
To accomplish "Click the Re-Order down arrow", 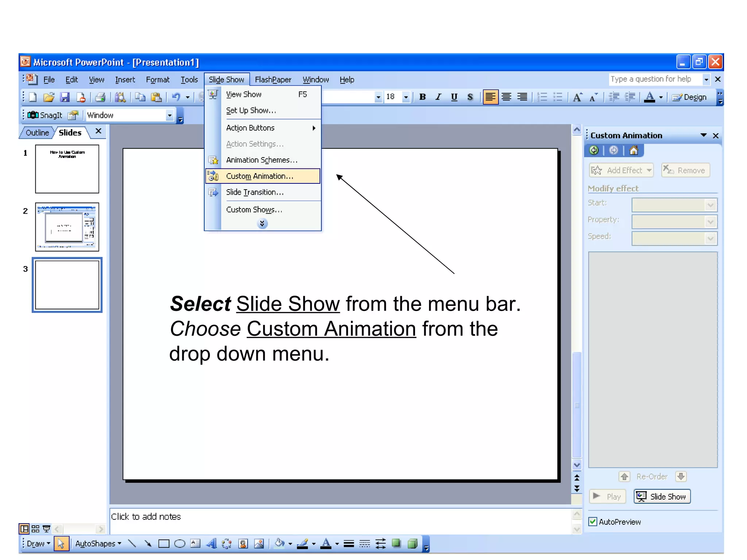I will point(681,477).
